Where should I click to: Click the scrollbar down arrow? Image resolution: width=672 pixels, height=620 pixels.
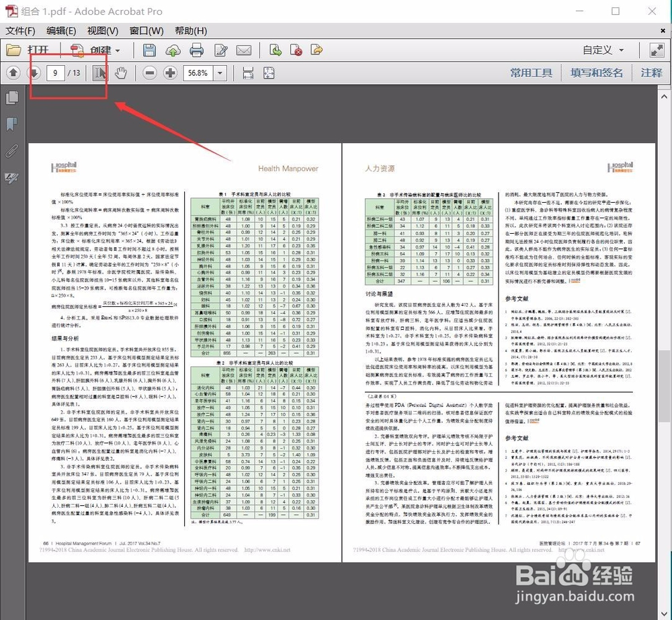point(664,614)
